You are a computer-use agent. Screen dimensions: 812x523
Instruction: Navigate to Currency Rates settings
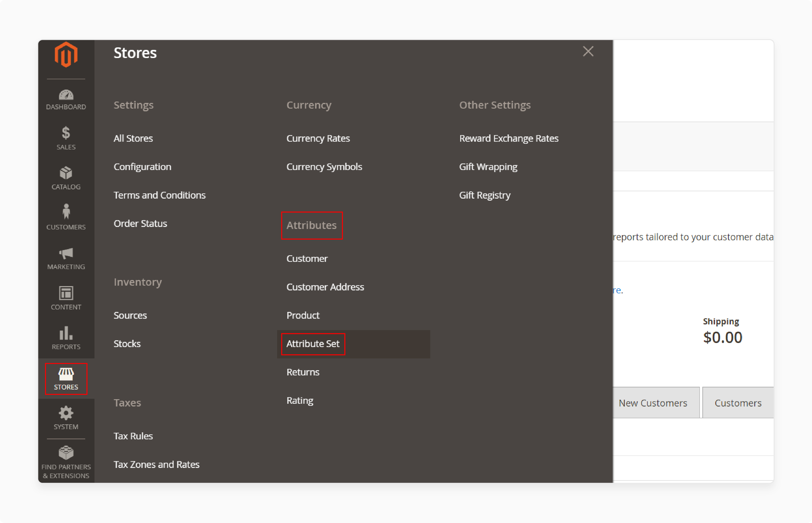click(x=318, y=138)
